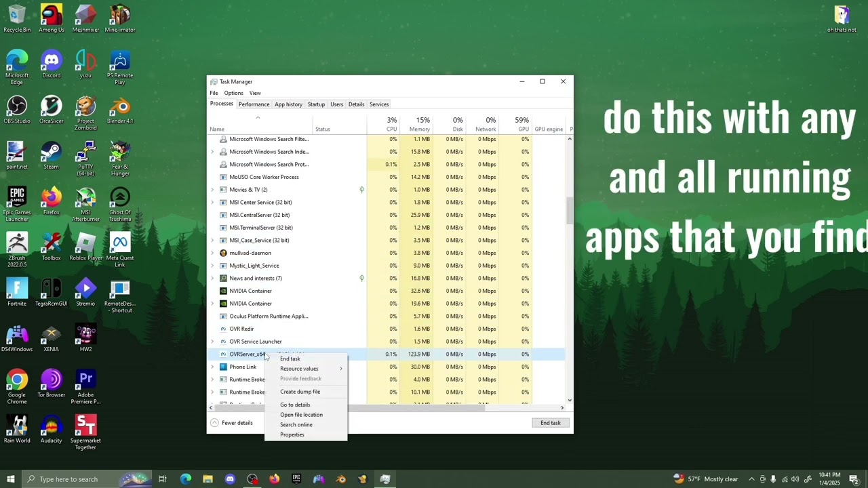868x488 pixels.
Task: Choose Create dump file in context menu
Action: pos(306,392)
